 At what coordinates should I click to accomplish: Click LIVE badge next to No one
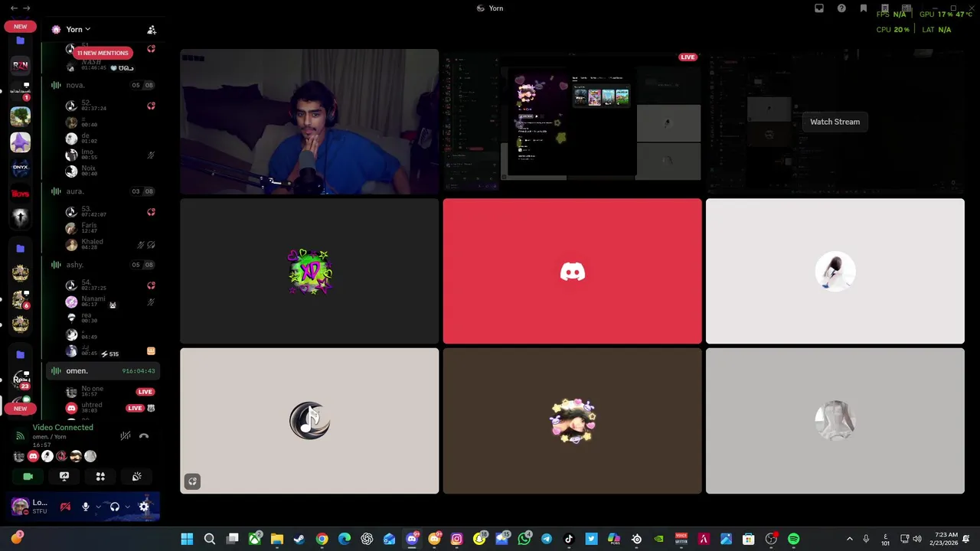145,392
